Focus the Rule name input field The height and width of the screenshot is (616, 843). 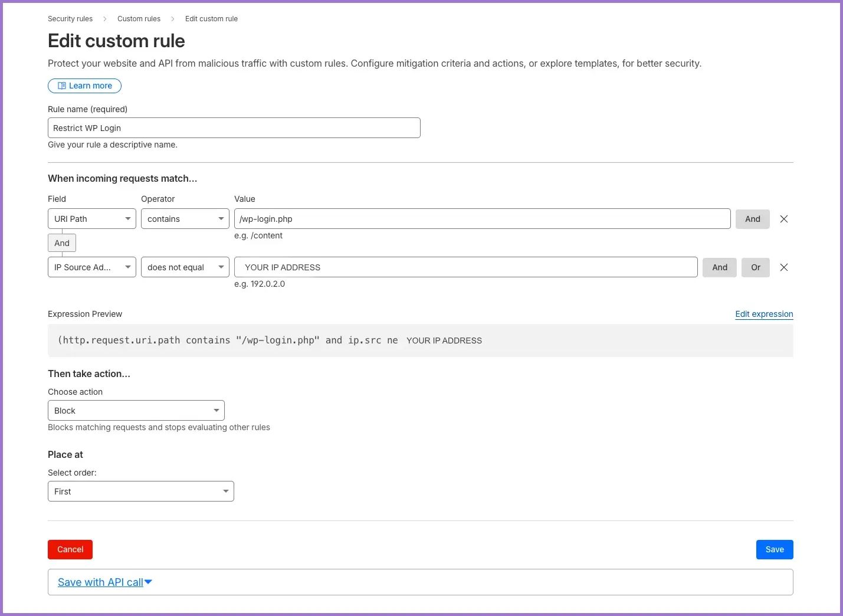click(x=234, y=128)
